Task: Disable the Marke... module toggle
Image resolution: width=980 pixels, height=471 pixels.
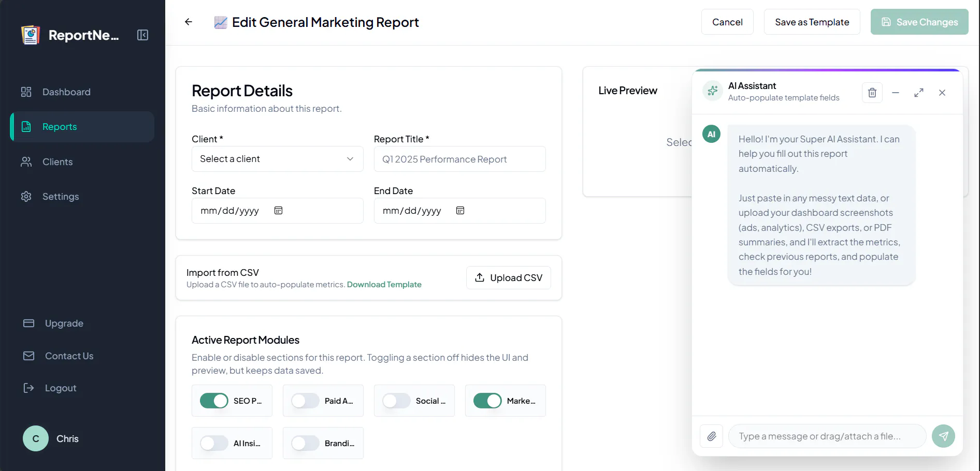Action: (x=487, y=401)
